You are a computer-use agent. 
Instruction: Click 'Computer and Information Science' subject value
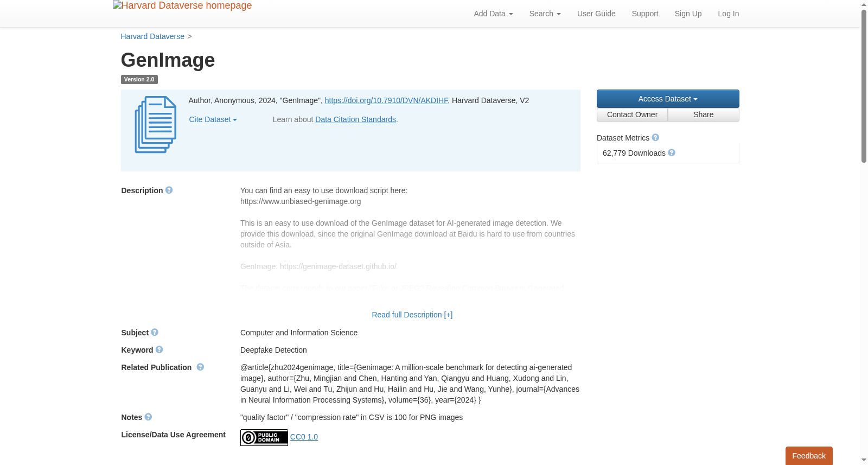pos(299,333)
